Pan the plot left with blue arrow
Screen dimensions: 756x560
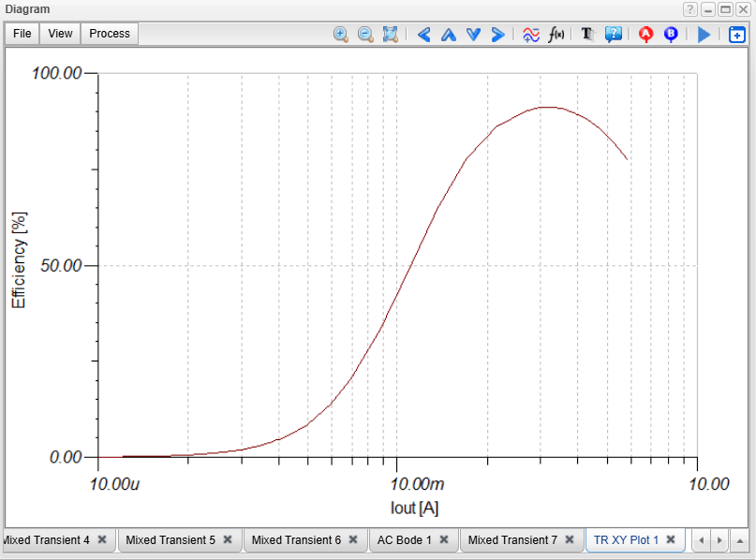[423, 35]
